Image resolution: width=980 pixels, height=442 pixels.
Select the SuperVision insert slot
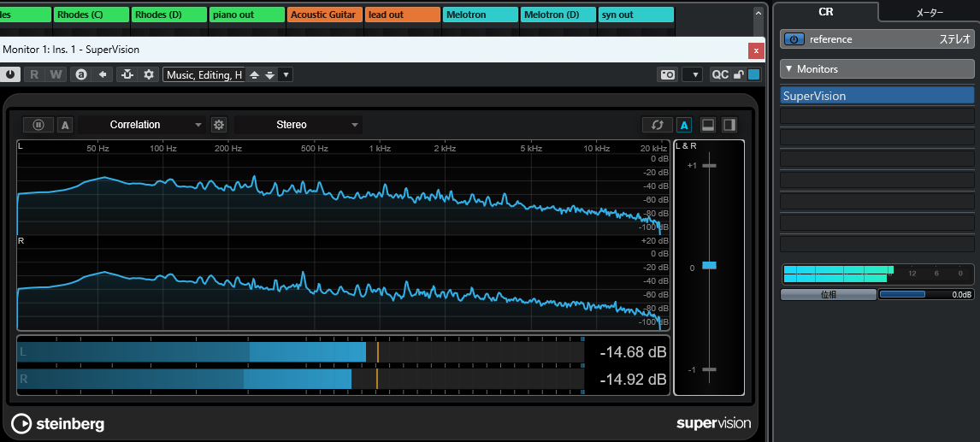877,96
